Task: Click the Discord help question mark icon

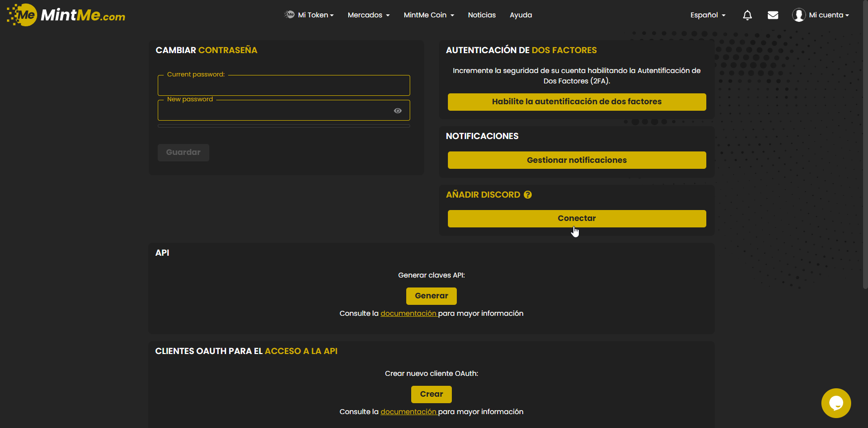Action: tap(528, 195)
